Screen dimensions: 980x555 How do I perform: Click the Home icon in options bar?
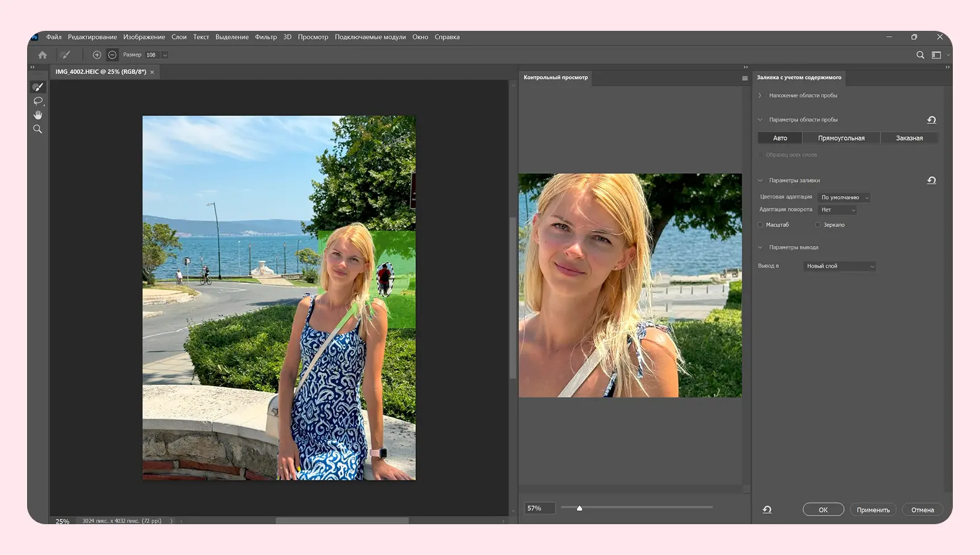point(43,55)
